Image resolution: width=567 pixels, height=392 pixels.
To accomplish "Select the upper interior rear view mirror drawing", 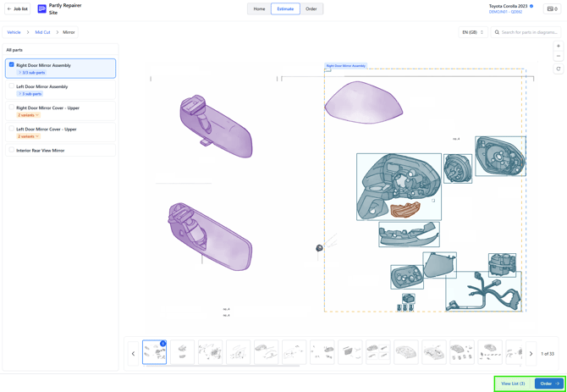I will pos(216,126).
